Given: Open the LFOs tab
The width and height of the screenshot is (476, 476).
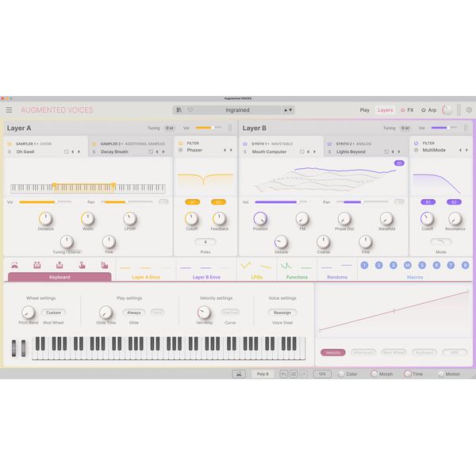Looking at the screenshot, I should point(256,277).
